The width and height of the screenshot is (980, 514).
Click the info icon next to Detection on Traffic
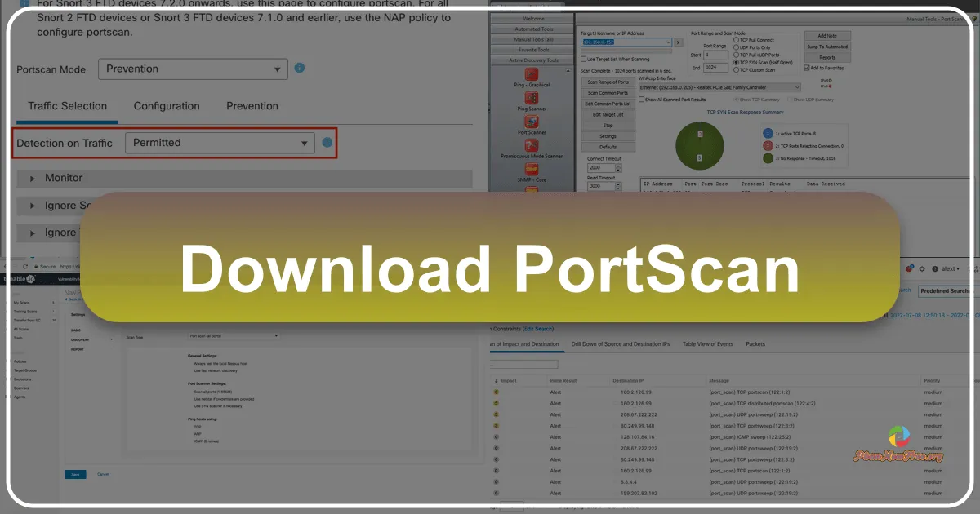click(327, 142)
